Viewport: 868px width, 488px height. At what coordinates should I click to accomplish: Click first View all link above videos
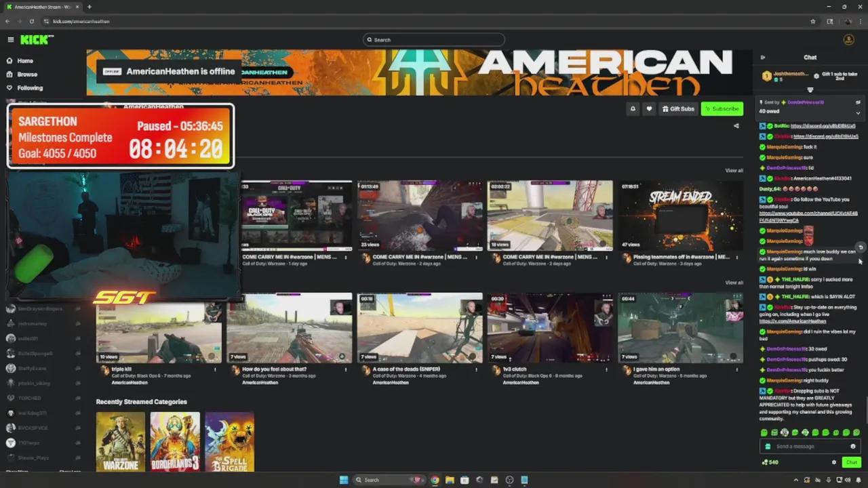point(734,170)
